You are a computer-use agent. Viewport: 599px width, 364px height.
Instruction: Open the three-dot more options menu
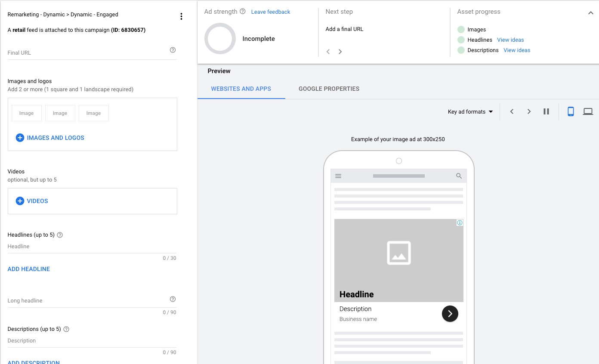[x=181, y=16]
